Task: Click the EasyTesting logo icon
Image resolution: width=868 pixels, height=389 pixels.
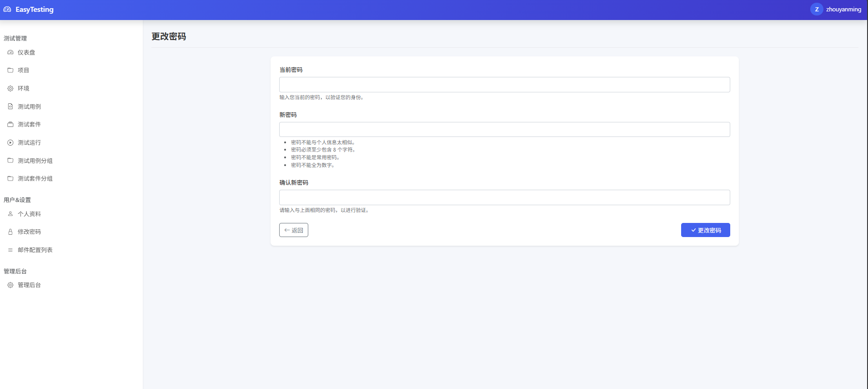Action: point(7,9)
